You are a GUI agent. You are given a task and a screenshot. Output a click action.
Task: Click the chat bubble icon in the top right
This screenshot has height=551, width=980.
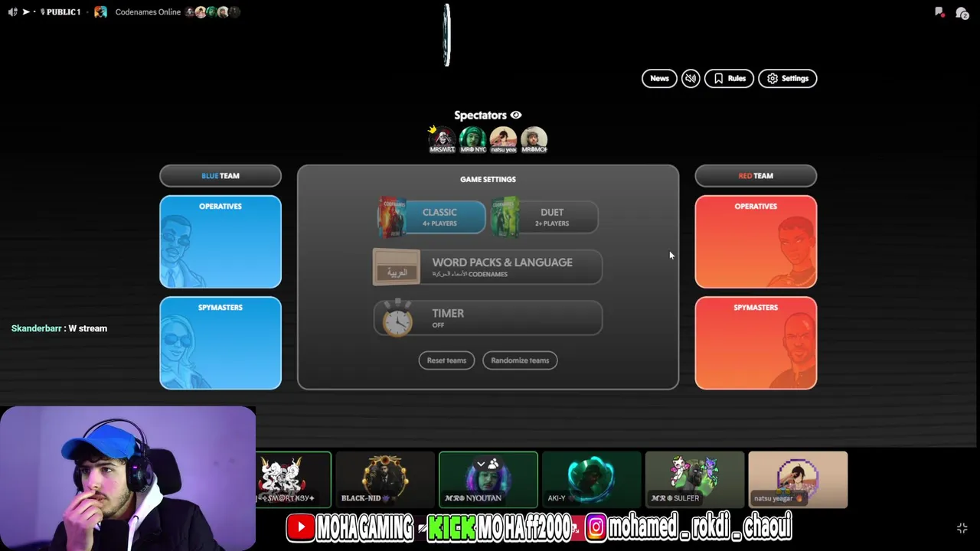click(x=962, y=12)
